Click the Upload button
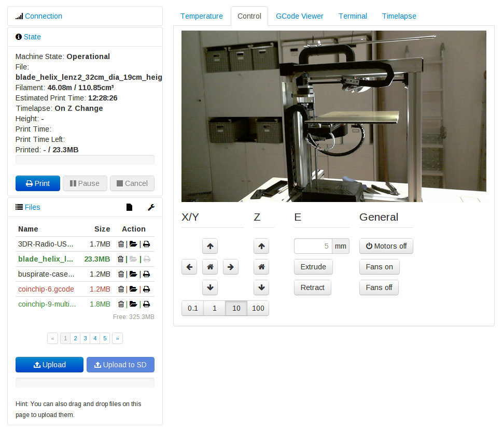Image resolution: width=504 pixels, height=432 pixels. 49,365
